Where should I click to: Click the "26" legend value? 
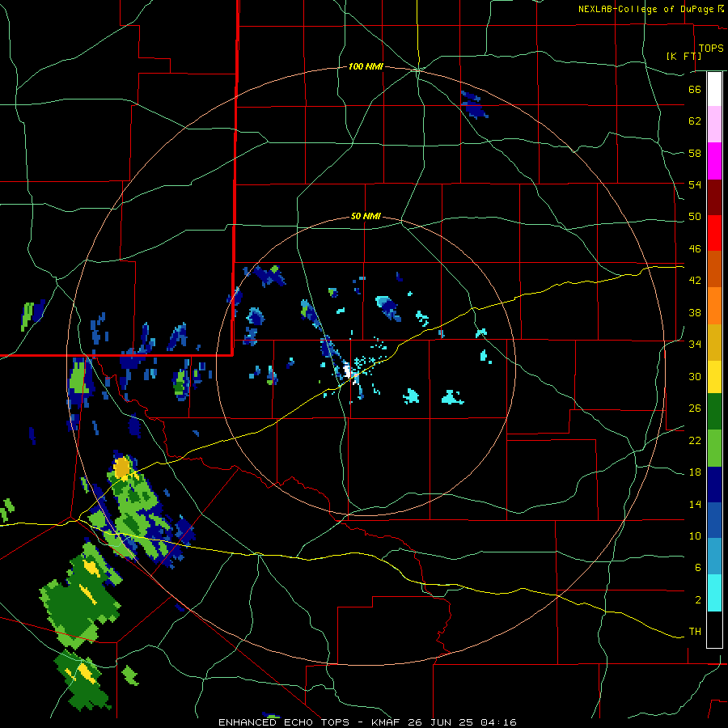695,408
